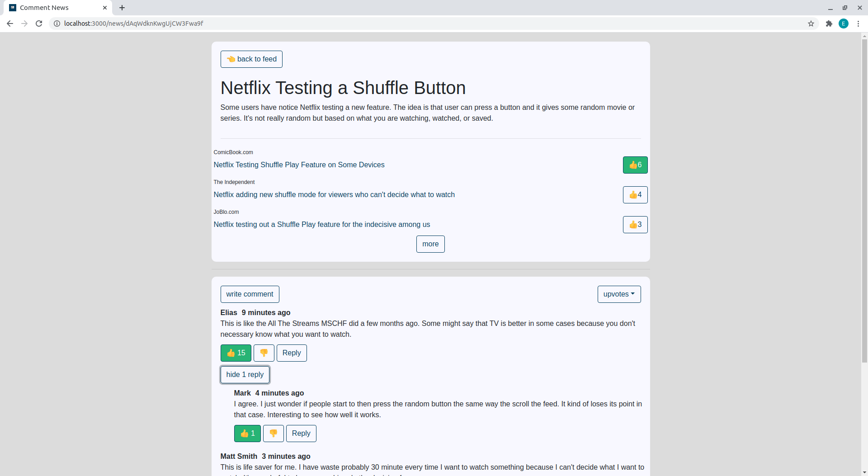The width and height of the screenshot is (868, 476).
Task: Open the upvotes sorting dropdown
Action: pyautogui.click(x=618, y=294)
